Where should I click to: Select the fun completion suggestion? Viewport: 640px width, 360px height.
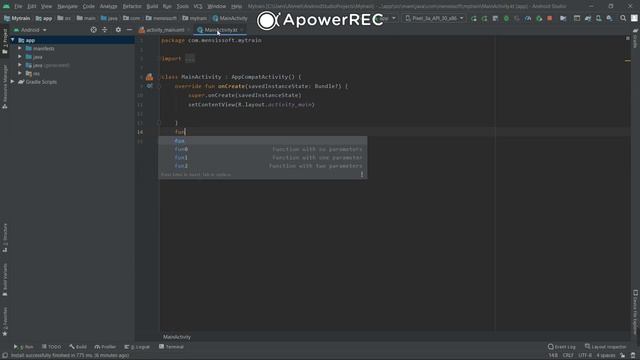click(x=263, y=141)
